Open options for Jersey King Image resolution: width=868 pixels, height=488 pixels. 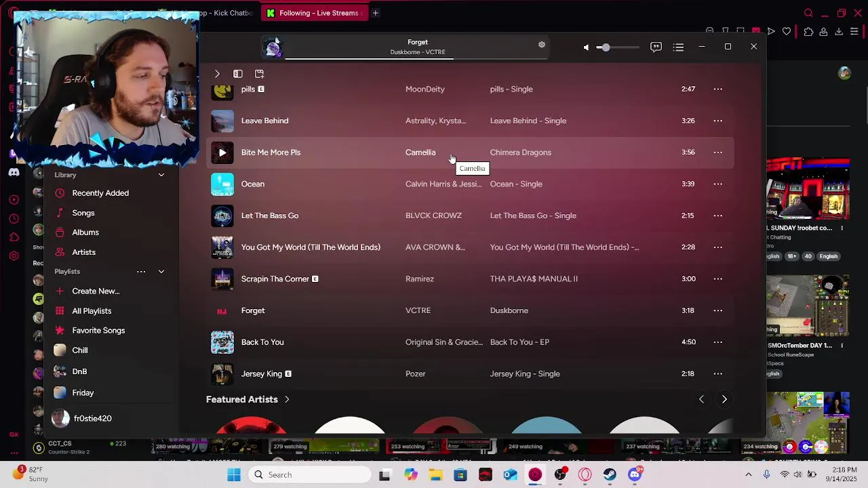pyautogui.click(x=717, y=373)
